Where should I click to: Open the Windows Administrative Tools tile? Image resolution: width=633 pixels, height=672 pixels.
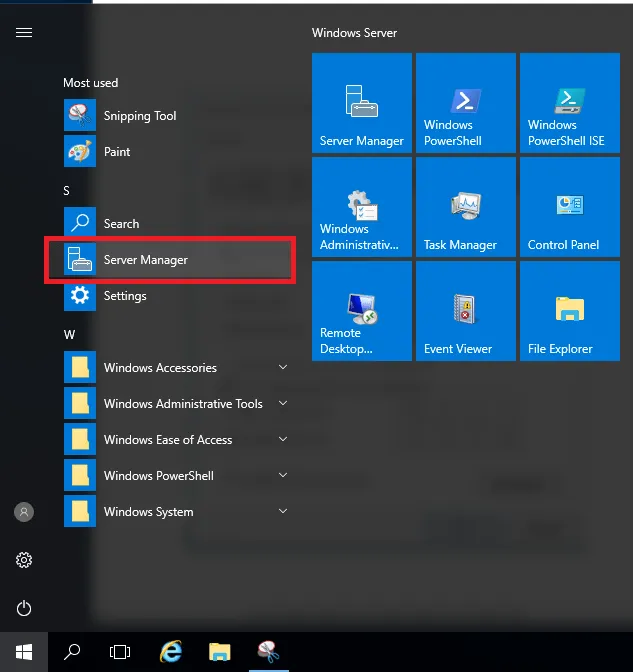pos(362,207)
